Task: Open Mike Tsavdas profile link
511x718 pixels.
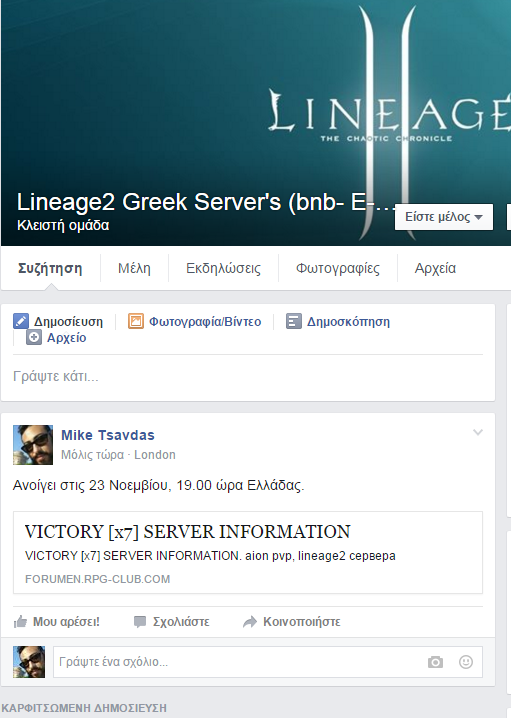Action: click(x=108, y=435)
